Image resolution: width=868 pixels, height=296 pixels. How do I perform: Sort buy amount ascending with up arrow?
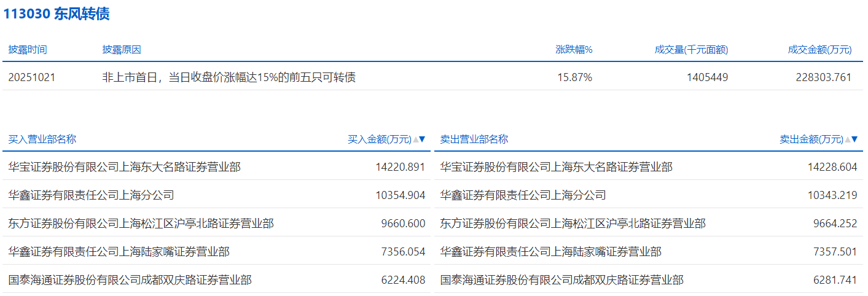416,139
